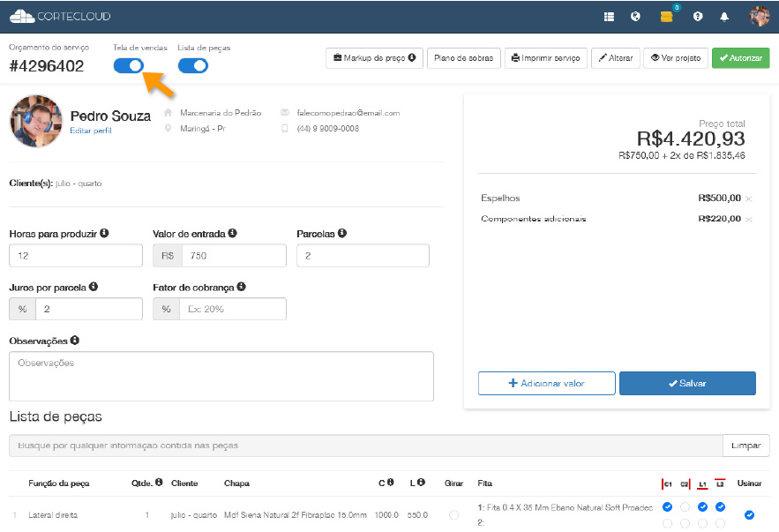Toggle Usinar for Lateral direita row
779x532 pixels.
pos(749,515)
